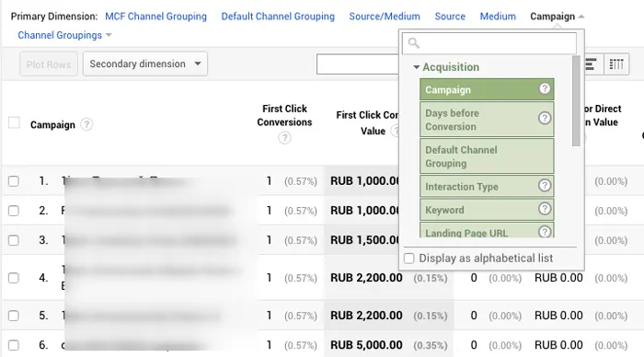This screenshot has width=644, height=357.
Task: Tick checkbox for row 1
Action: [x=14, y=181]
